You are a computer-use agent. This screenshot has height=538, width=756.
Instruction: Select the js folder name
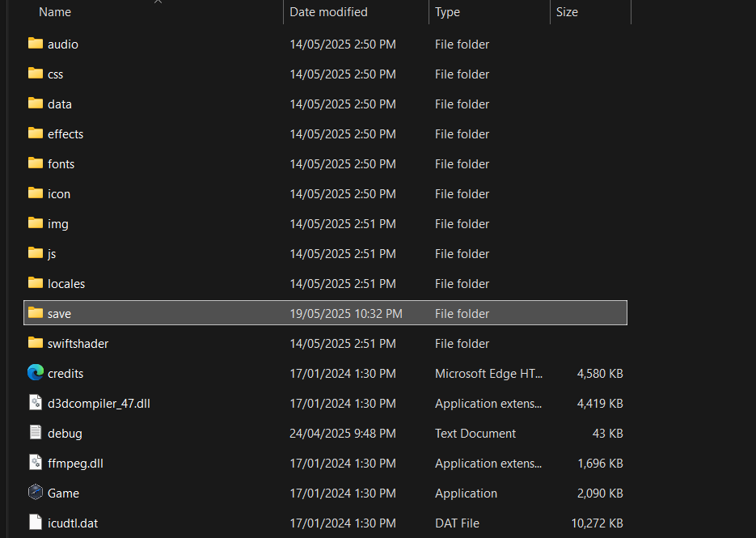click(52, 254)
